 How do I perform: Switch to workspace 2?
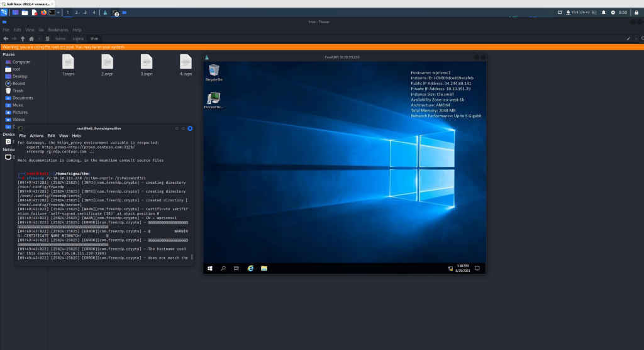pyautogui.click(x=76, y=13)
